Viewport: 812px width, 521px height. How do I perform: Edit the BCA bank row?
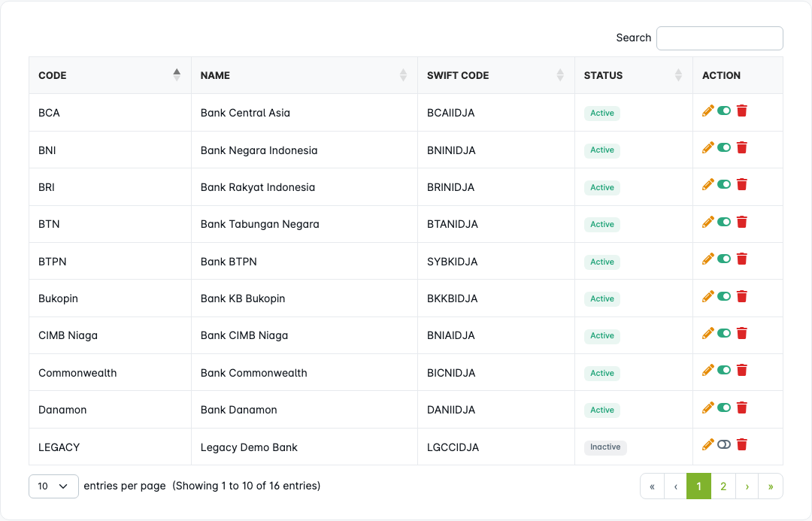click(707, 111)
